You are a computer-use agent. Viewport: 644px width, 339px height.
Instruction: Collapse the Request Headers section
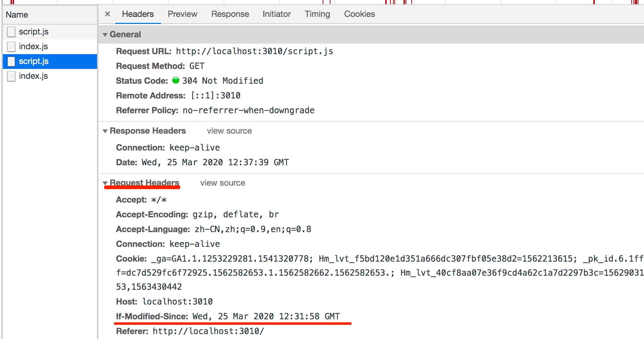point(105,183)
